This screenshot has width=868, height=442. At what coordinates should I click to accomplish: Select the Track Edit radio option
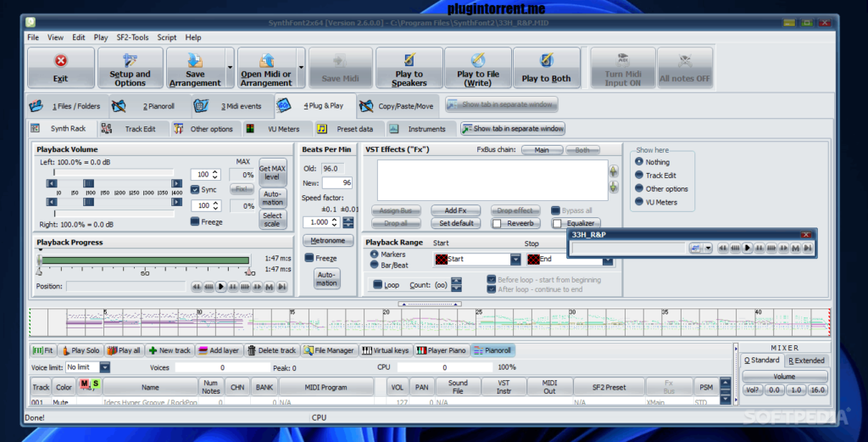tap(639, 175)
